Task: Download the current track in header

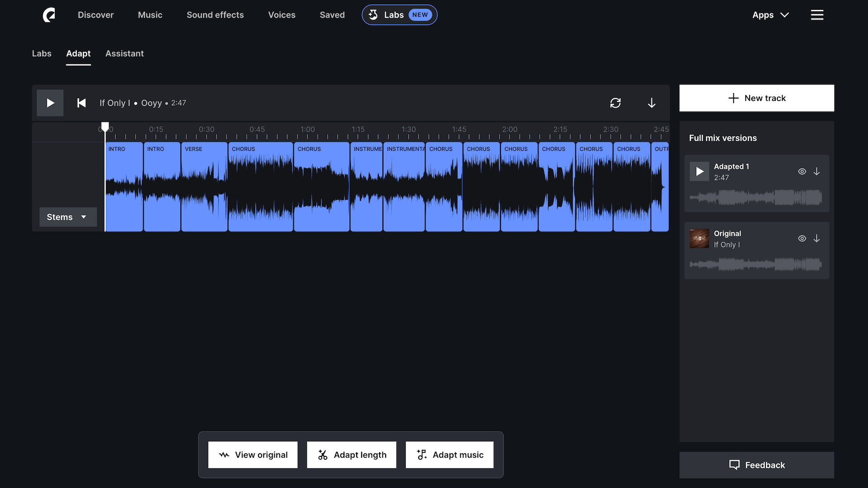Action: point(651,103)
